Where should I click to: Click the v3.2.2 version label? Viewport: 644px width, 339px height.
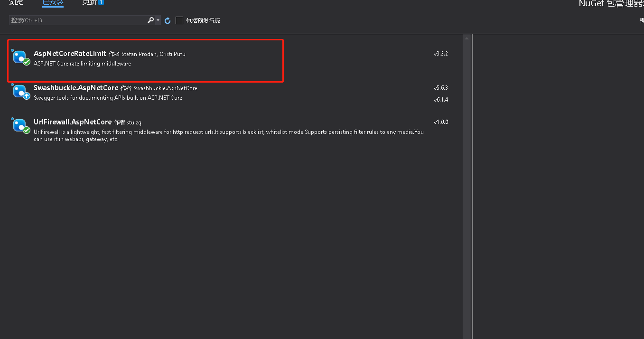tap(440, 54)
